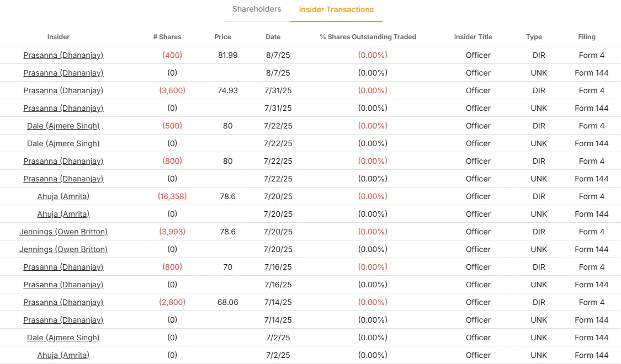Open Ahuja (Amrita) link dated 7/2/25
The width and height of the screenshot is (621, 364).
point(63,355)
